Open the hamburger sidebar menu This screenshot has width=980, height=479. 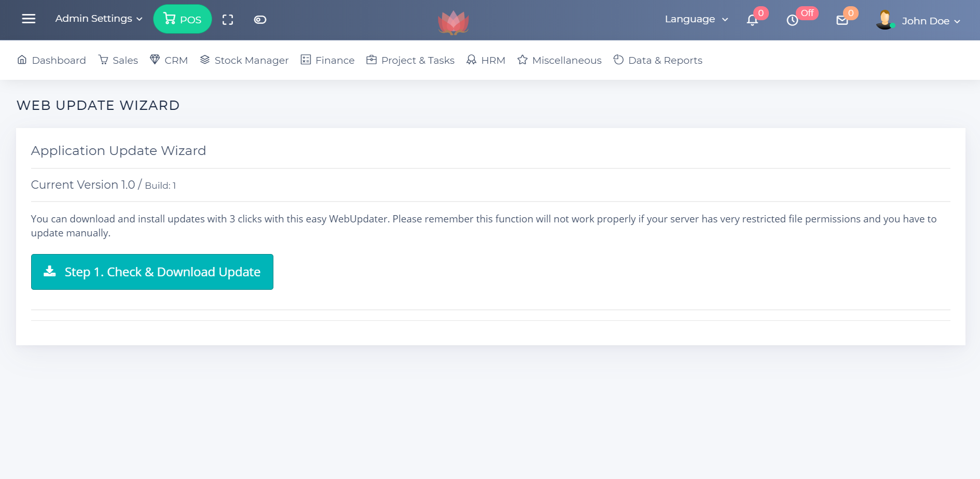point(29,19)
